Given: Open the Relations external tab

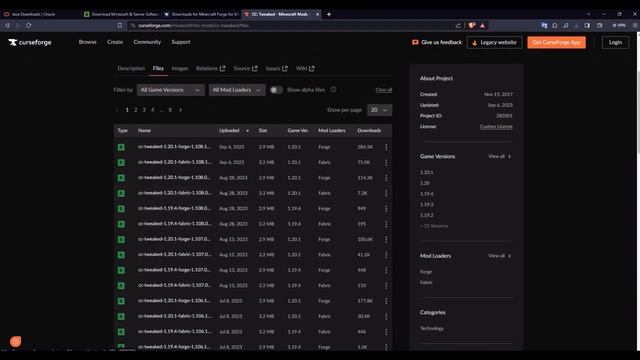Looking at the screenshot, I should (x=210, y=69).
